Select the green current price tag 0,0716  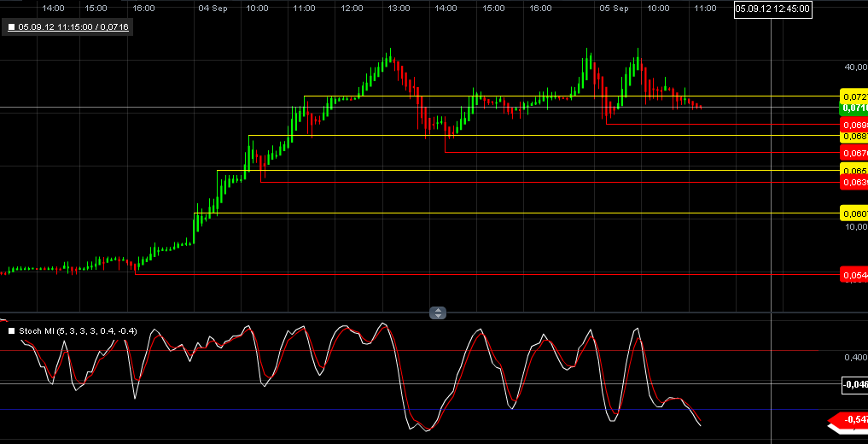click(x=854, y=108)
